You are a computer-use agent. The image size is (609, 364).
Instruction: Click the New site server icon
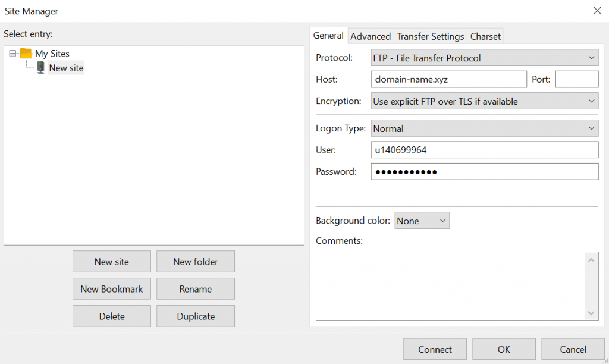pyautogui.click(x=40, y=68)
